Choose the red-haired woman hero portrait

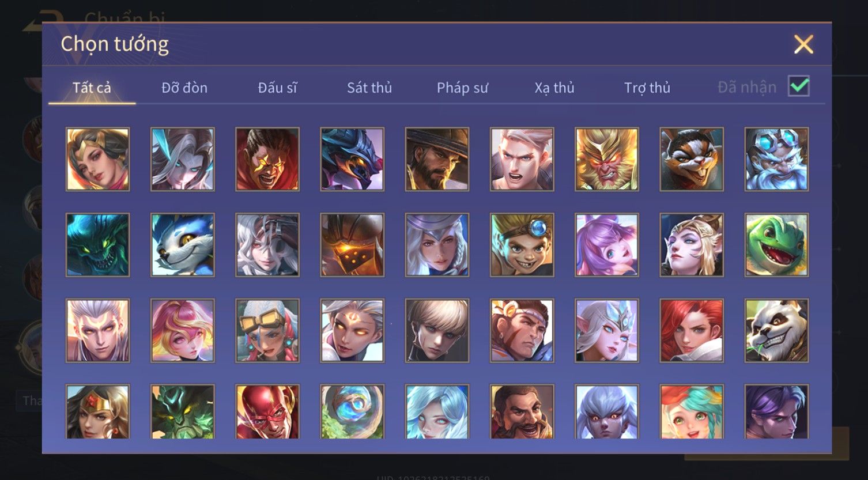point(692,330)
